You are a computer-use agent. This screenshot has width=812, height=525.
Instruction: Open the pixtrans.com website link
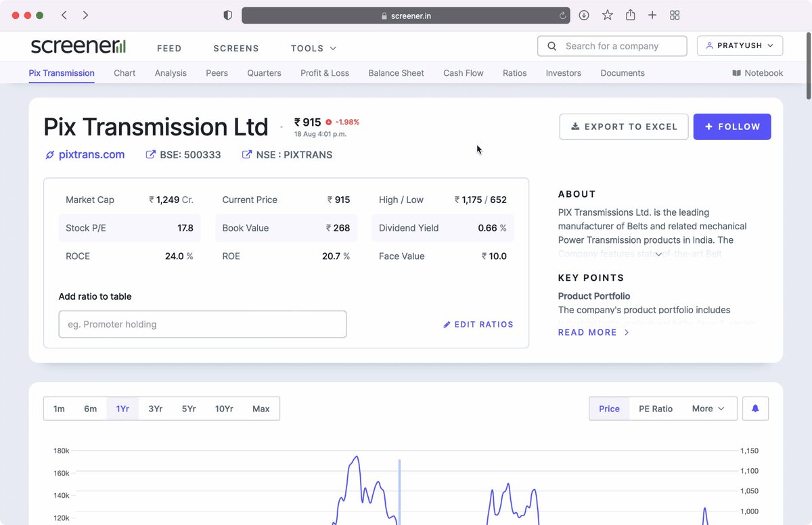tap(85, 154)
